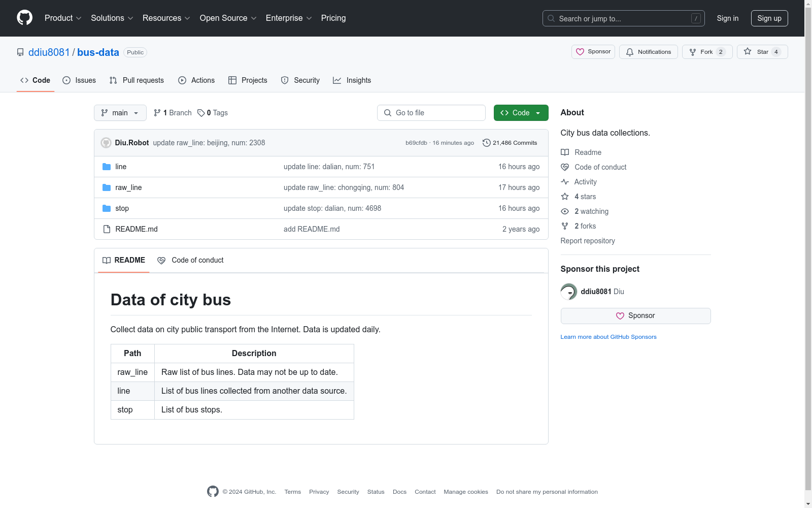Click the repository icon beside ddiu8081
The height and width of the screenshot is (508, 812).
20,52
